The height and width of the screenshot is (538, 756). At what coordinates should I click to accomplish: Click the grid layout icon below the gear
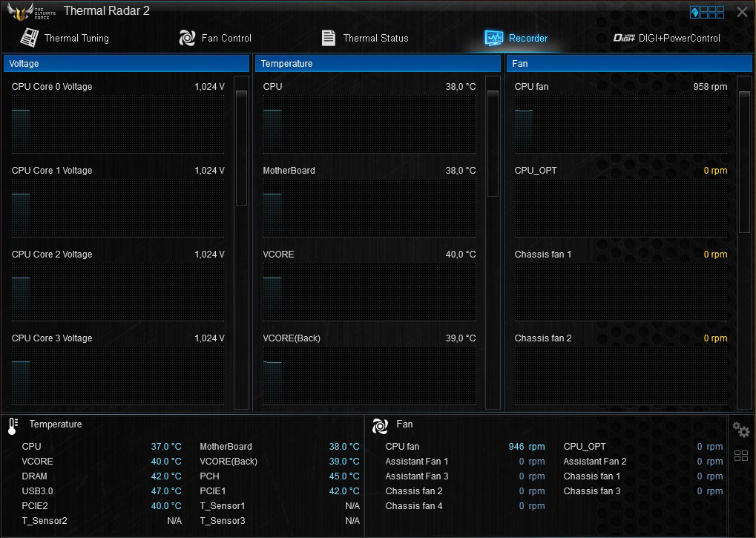pyautogui.click(x=741, y=456)
